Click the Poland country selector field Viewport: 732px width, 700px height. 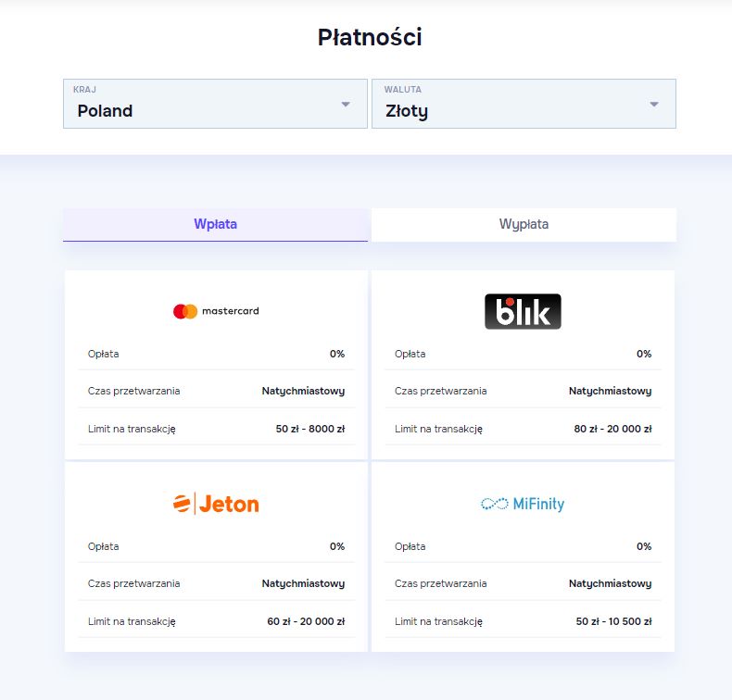coord(215,104)
